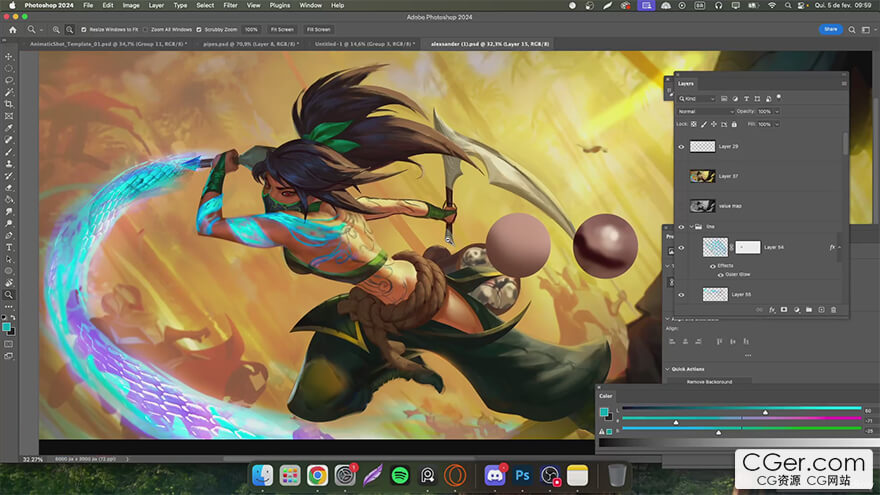Image resolution: width=880 pixels, height=495 pixels.
Task: Click the Share button
Action: click(830, 30)
